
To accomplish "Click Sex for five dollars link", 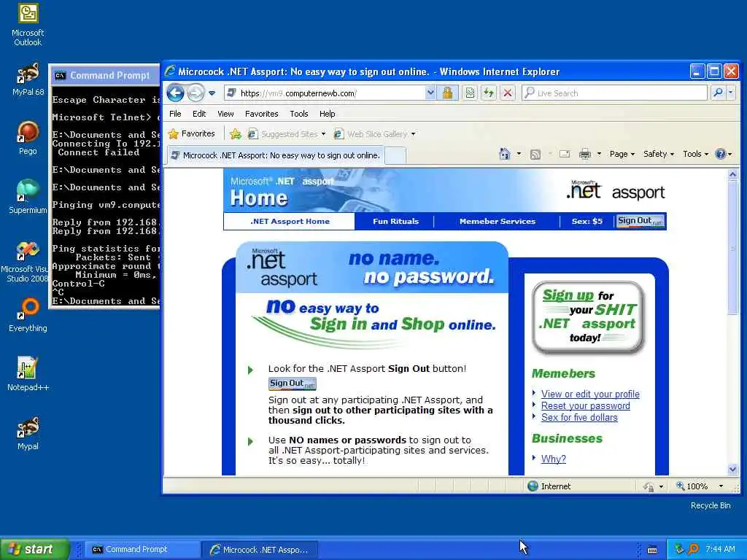I will click(x=579, y=417).
